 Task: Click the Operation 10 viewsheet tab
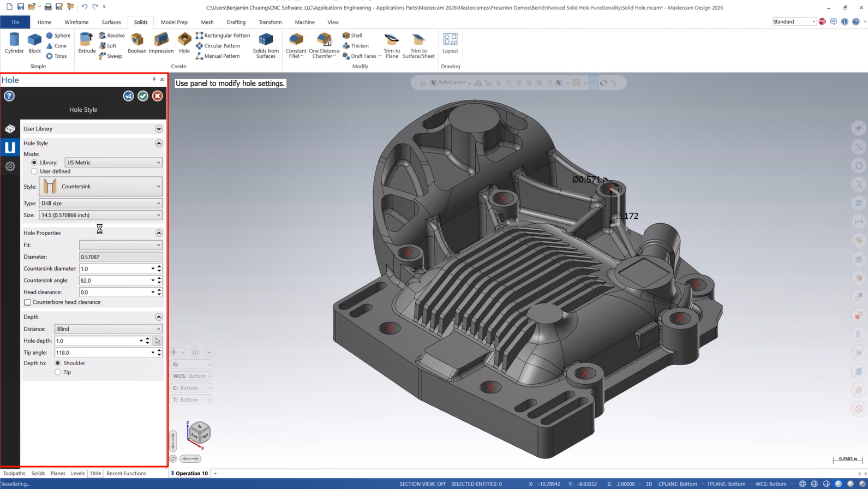[189, 473]
